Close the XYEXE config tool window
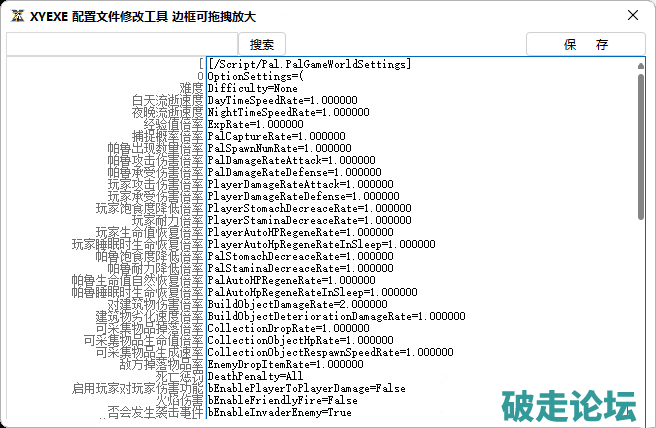 [x=632, y=16]
